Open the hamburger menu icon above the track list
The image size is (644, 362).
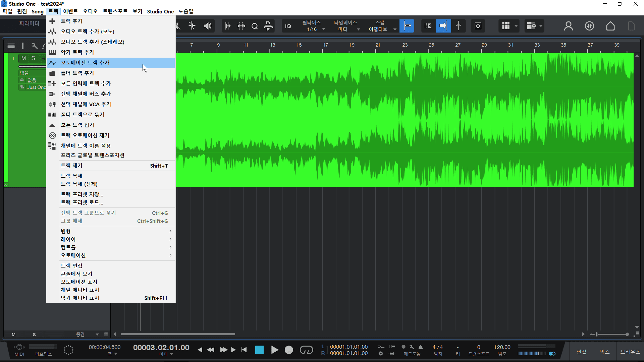tap(11, 46)
